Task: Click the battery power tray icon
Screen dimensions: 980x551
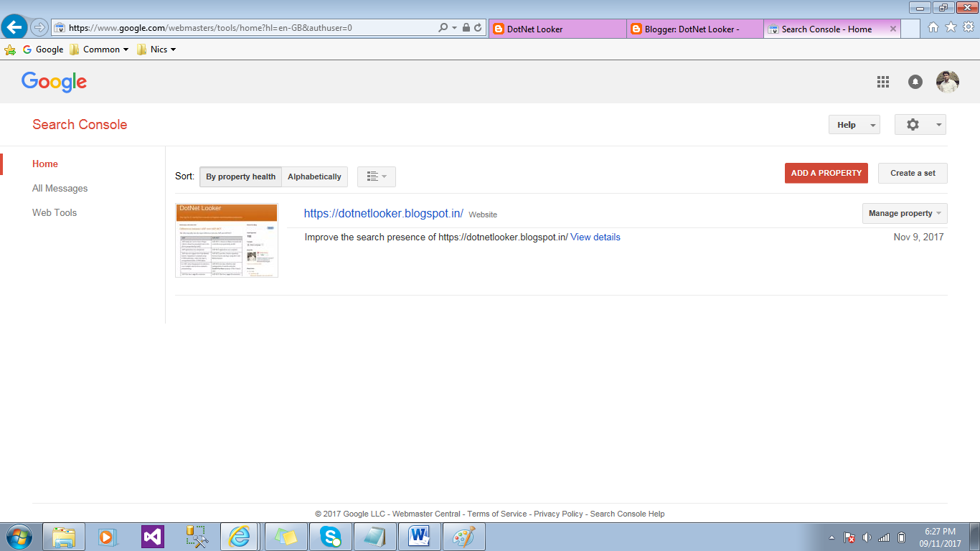Action: (x=902, y=537)
